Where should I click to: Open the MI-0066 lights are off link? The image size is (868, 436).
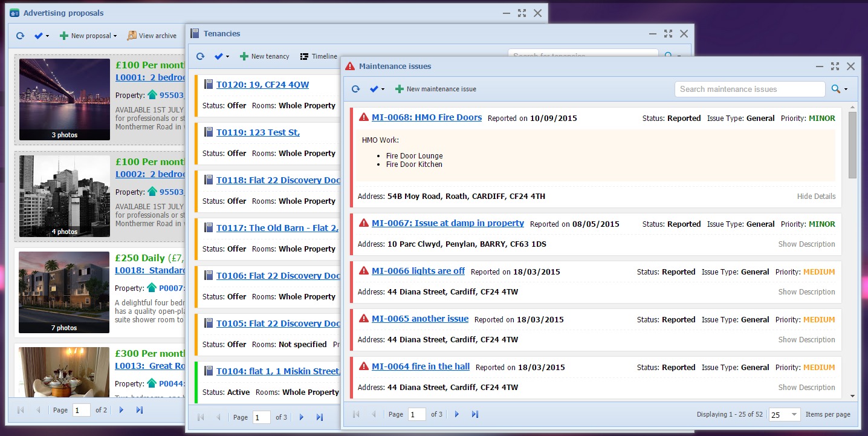[x=418, y=271]
